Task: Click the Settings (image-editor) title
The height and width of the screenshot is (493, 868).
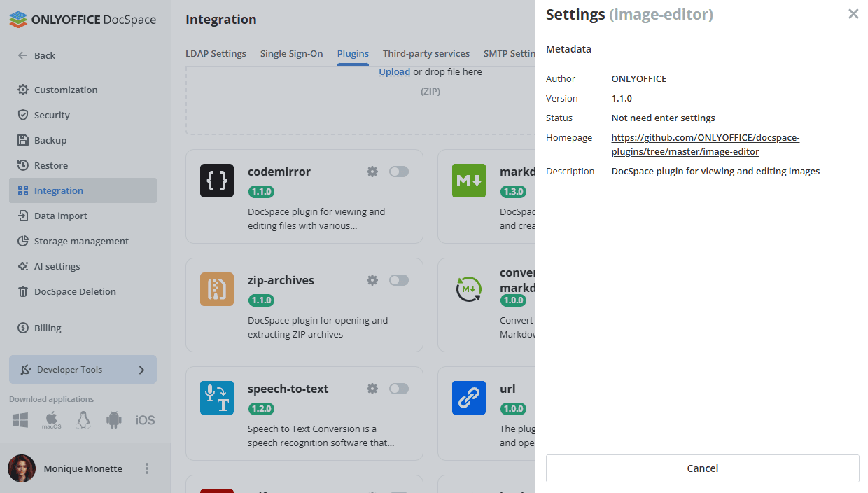Action: pos(629,14)
